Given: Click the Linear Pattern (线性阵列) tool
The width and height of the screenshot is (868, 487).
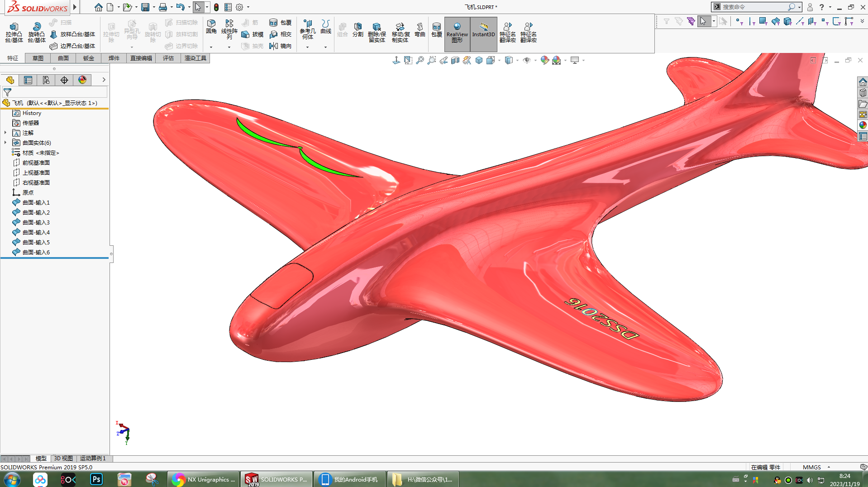Looking at the screenshot, I should [x=229, y=29].
